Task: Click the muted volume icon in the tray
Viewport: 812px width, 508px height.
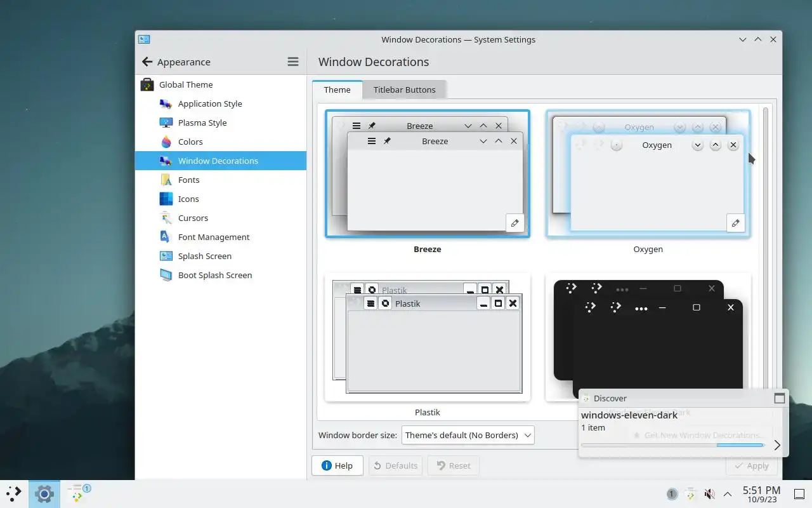Action: [x=709, y=494]
